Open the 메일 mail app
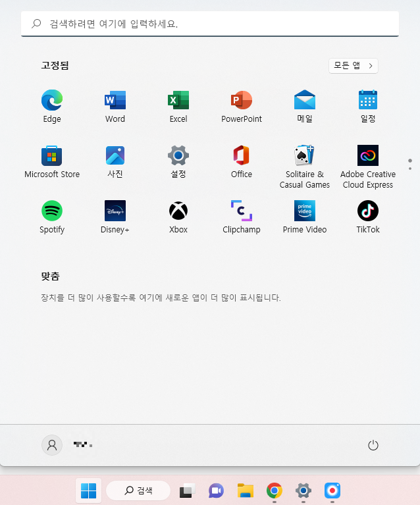Screen dimensions: 420x505 point(304,107)
